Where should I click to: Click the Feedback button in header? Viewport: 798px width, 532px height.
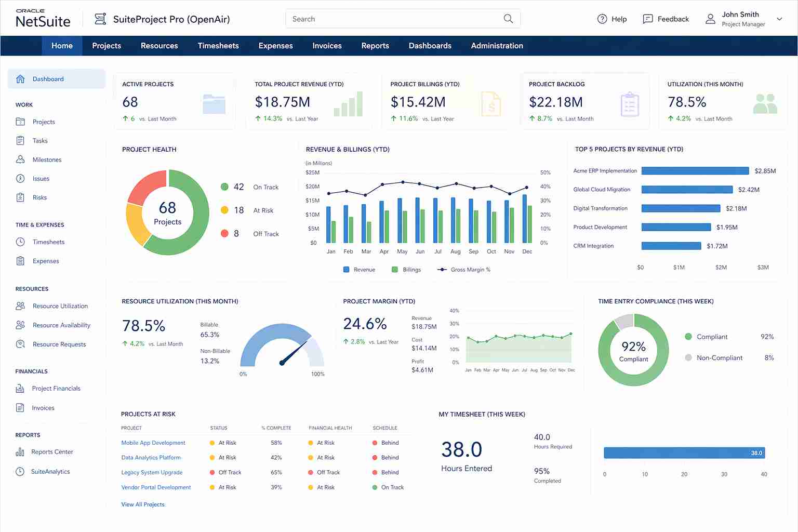click(666, 19)
